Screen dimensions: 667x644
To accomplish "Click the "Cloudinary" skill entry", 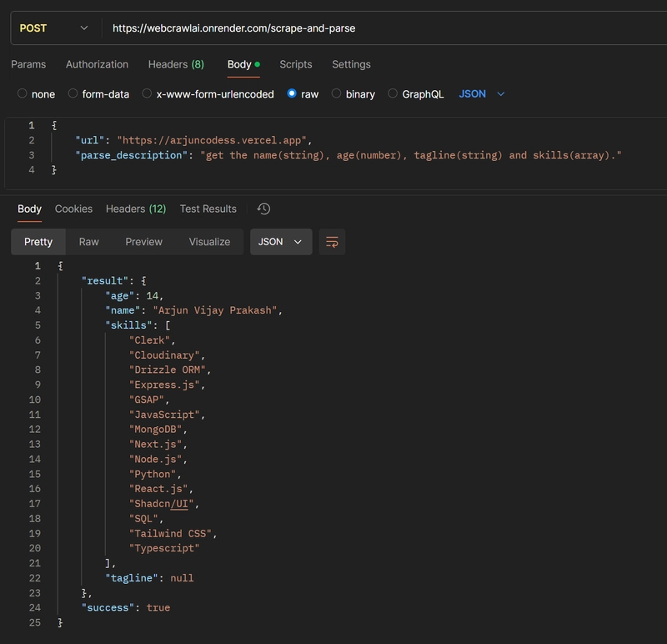I will tap(164, 355).
